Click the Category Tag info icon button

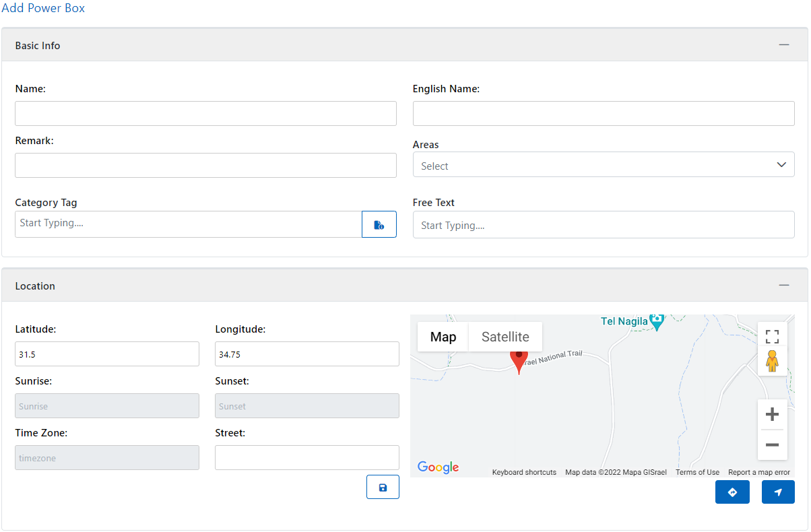pyautogui.click(x=379, y=224)
